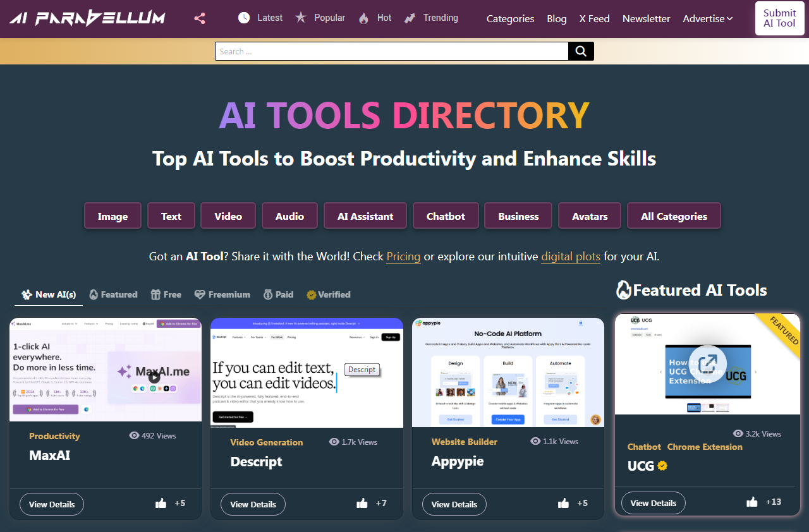The width and height of the screenshot is (809, 532).
Task: Play the MaxAI preview video
Action: click(x=154, y=377)
